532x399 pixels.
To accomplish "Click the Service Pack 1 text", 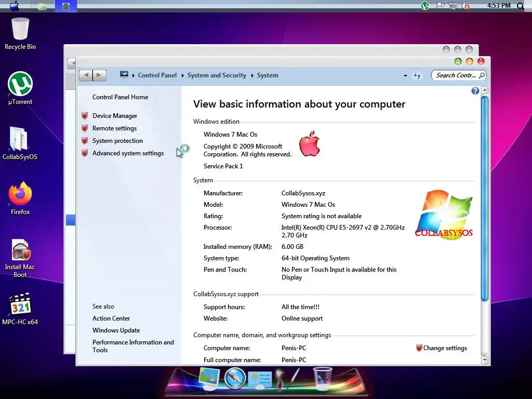I will pos(223,166).
